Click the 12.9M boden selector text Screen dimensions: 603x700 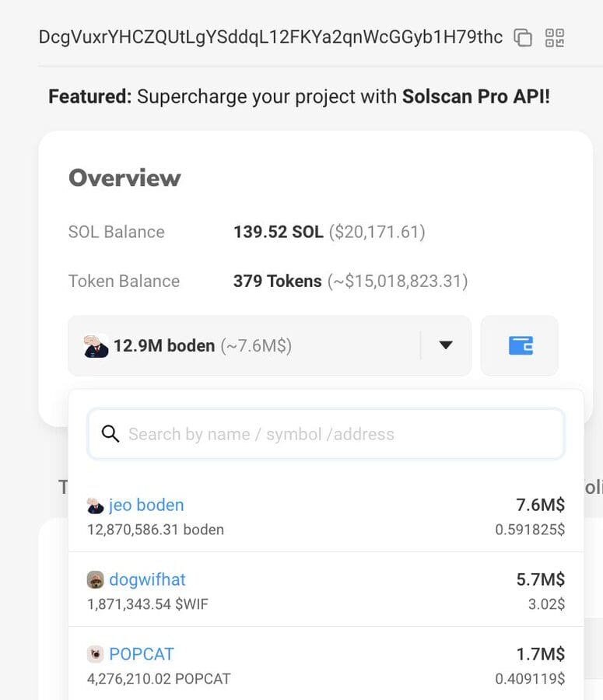pos(163,345)
